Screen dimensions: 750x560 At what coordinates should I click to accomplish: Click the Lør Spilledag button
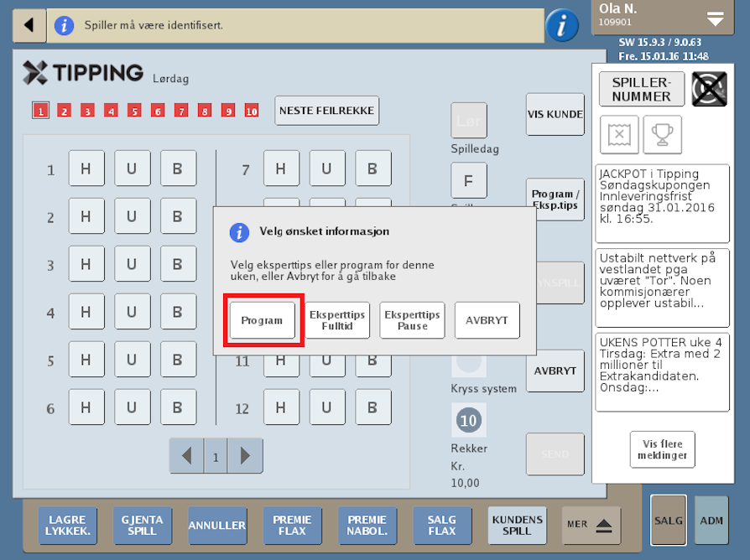469,121
